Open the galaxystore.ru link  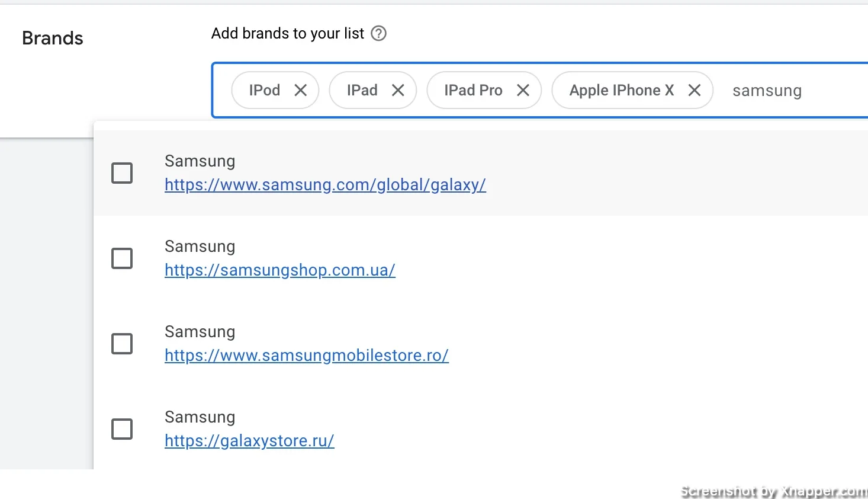tap(249, 441)
